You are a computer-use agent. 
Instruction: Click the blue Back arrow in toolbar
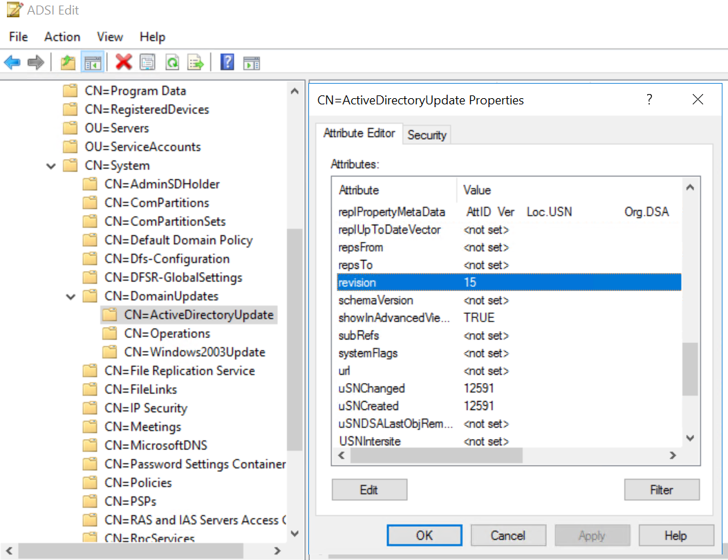tap(12, 63)
